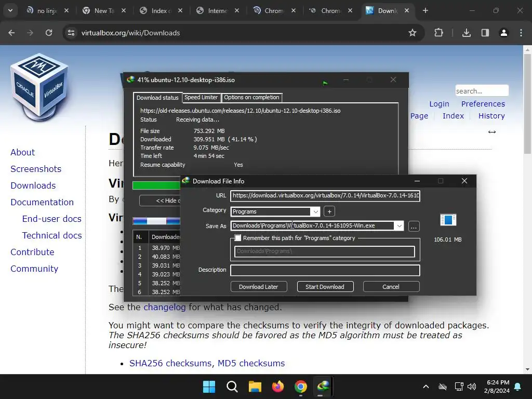Click the wiki search box
Image resolution: width=532 pixels, height=399 pixels.
click(x=482, y=91)
